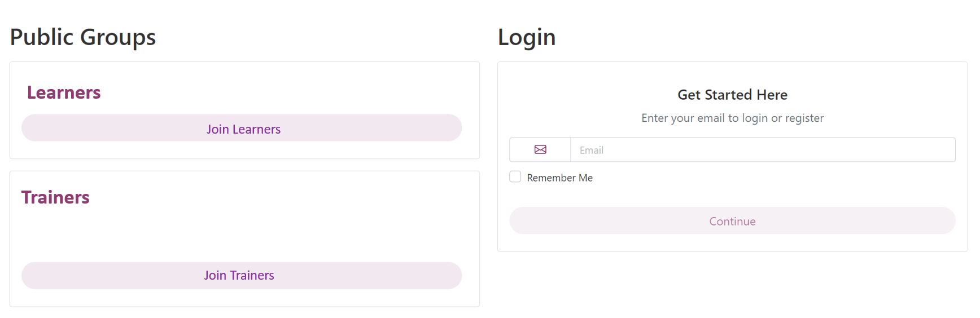Viewport: 980px width, 318px height.
Task: Focus the Email input field
Action: [x=763, y=150]
